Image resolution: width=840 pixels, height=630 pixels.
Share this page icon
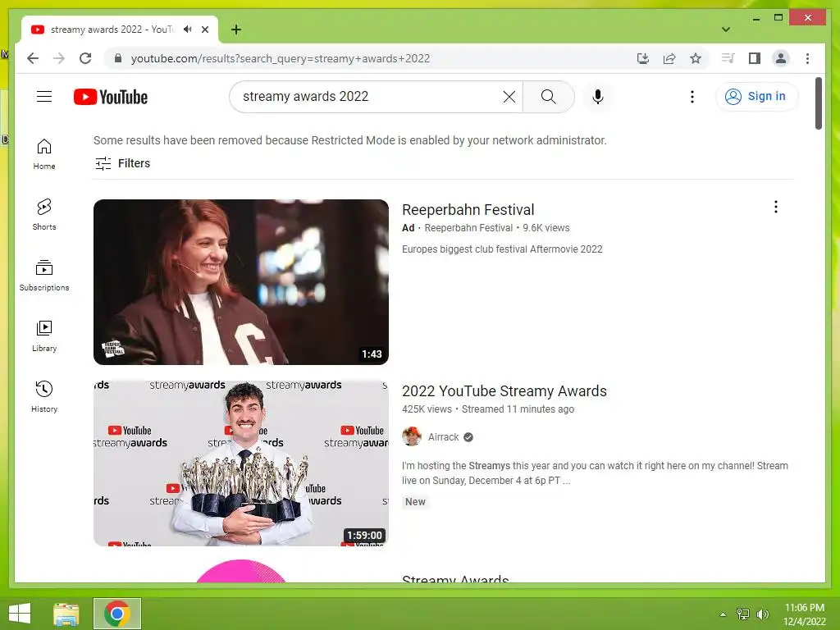click(669, 58)
